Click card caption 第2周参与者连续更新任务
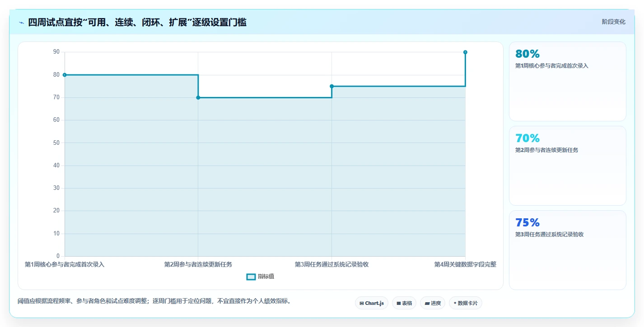Viewport: 644px width, 327px height. click(x=546, y=150)
